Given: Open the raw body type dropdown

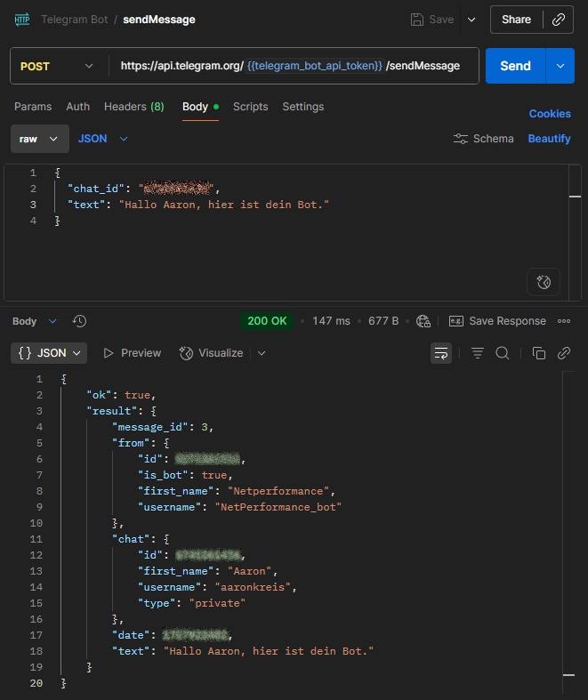Looking at the screenshot, I should [40, 139].
